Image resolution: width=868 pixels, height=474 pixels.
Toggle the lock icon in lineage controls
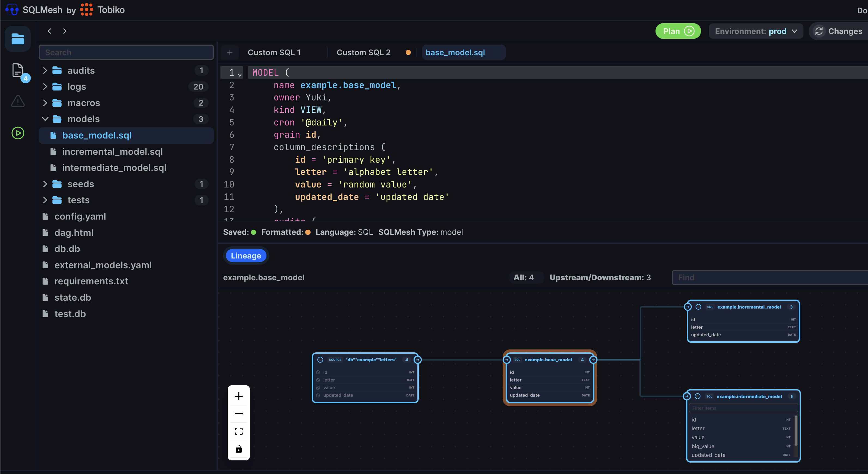[x=239, y=449]
